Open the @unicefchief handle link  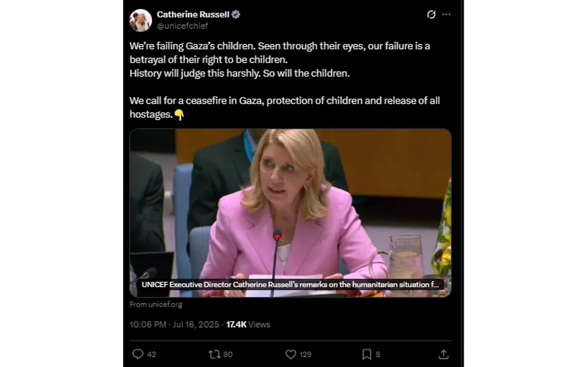pyautogui.click(x=182, y=26)
